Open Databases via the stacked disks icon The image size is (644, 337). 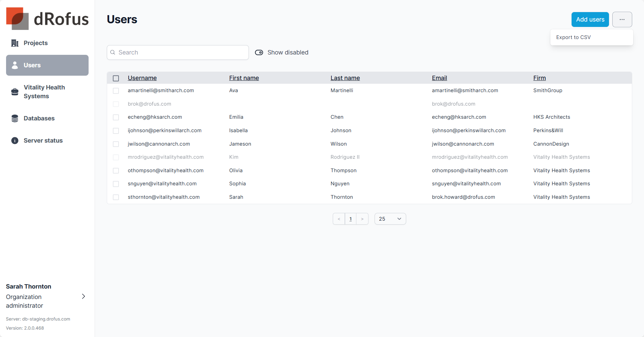click(15, 118)
